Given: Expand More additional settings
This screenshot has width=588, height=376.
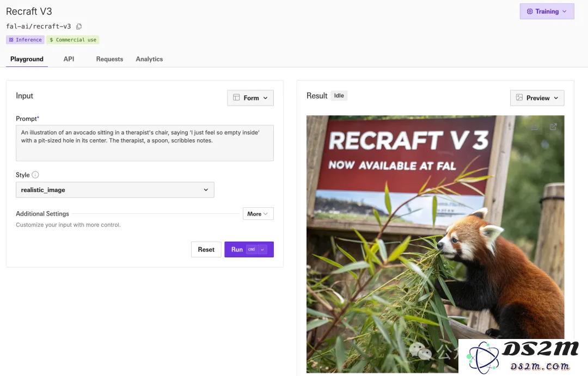Looking at the screenshot, I should point(258,214).
